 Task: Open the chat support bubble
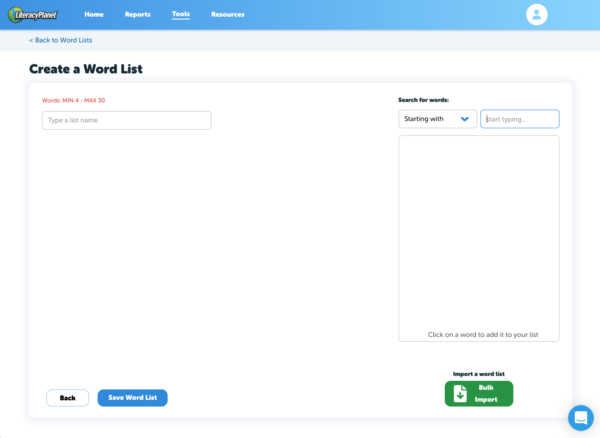[x=580, y=417]
